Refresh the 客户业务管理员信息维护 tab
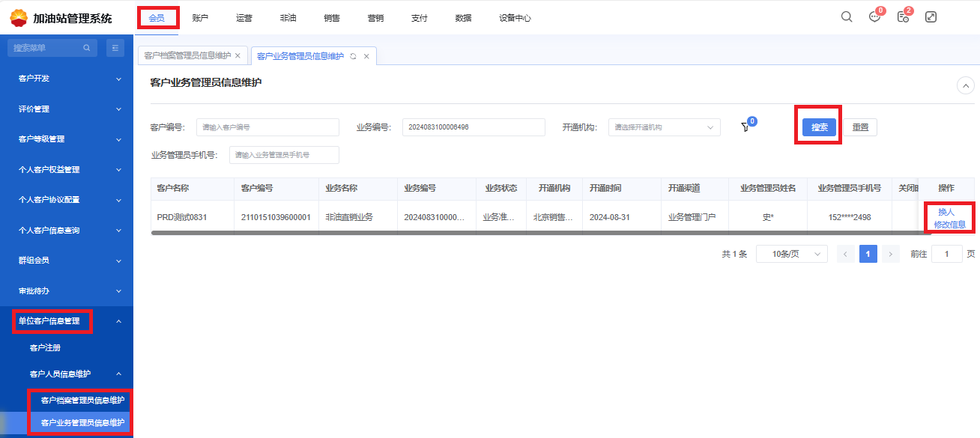This screenshot has width=980, height=438. point(353,56)
